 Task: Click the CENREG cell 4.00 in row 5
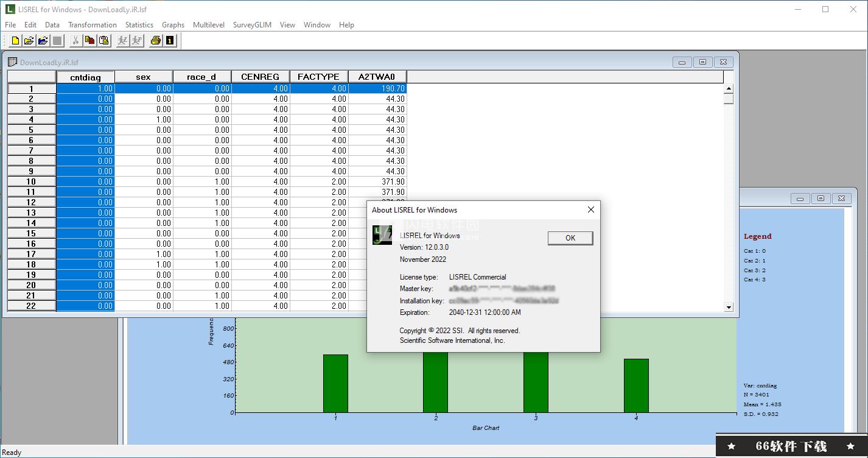coord(261,130)
